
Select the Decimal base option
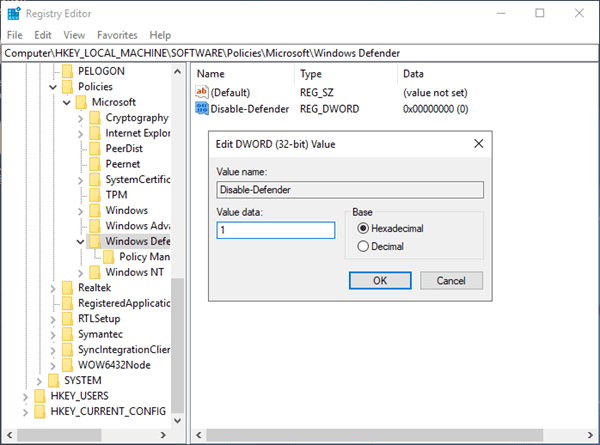pos(363,246)
